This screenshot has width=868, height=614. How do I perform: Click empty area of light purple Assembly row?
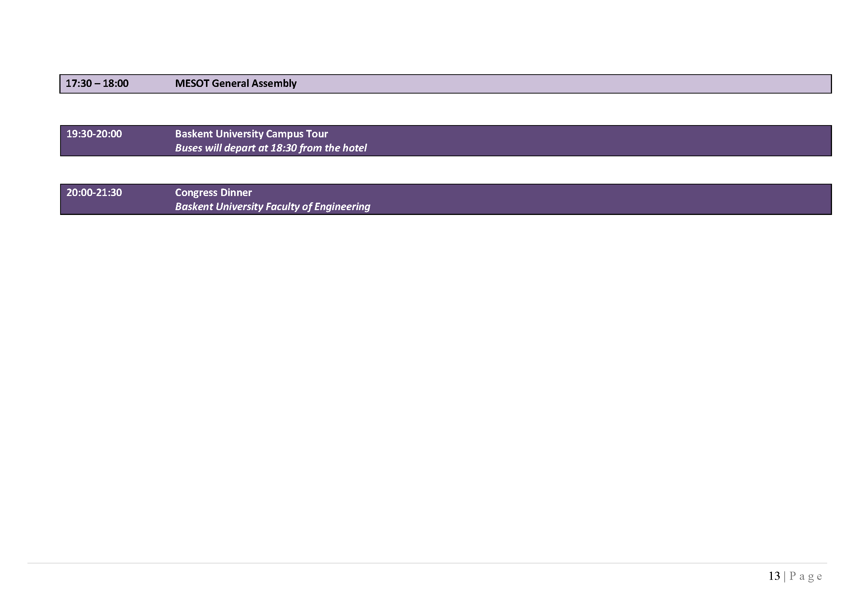[x=567, y=84]
